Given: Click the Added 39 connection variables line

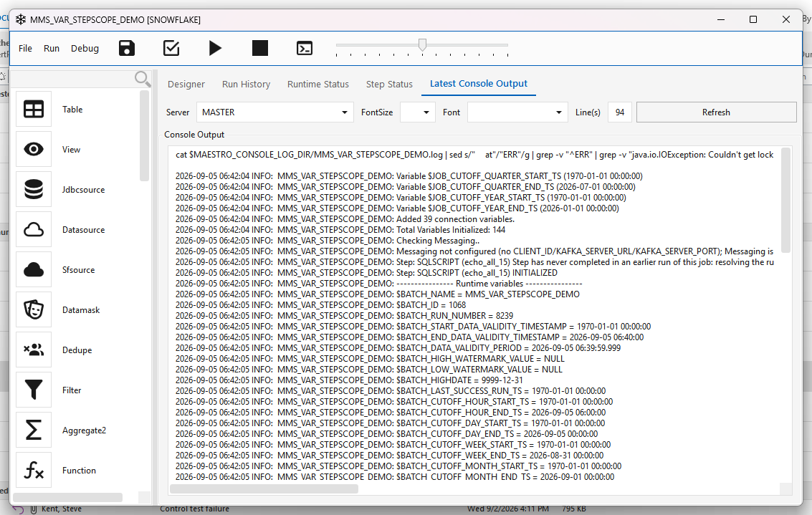Looking at the screenshot, I should 345,219.
